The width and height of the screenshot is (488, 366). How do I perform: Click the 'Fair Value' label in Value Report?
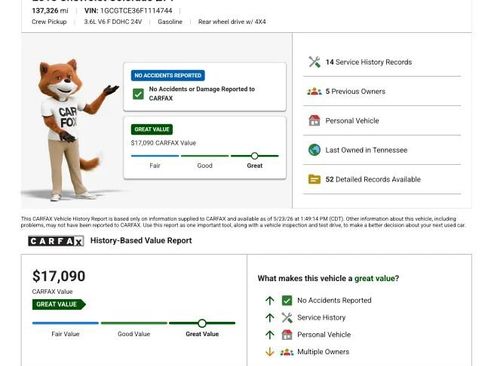65,334
